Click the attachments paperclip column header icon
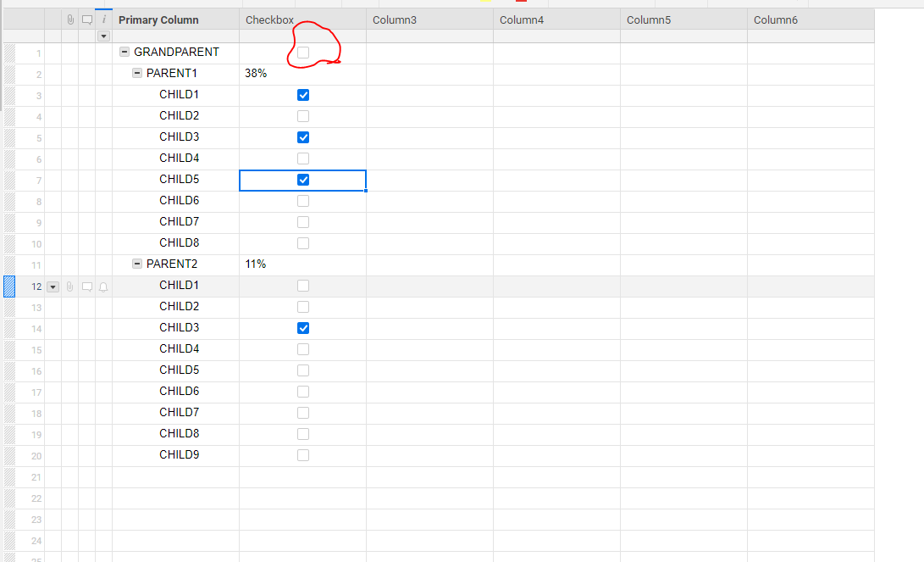Screen dimensions: 924x562 click(x=69, y=19)
